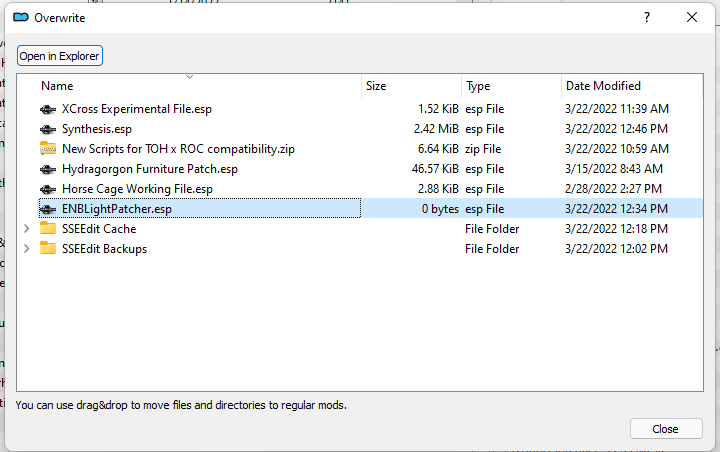720x452 pixels.
Task: Click the 2.42 MiB size cell
Action: pos(436,129)
